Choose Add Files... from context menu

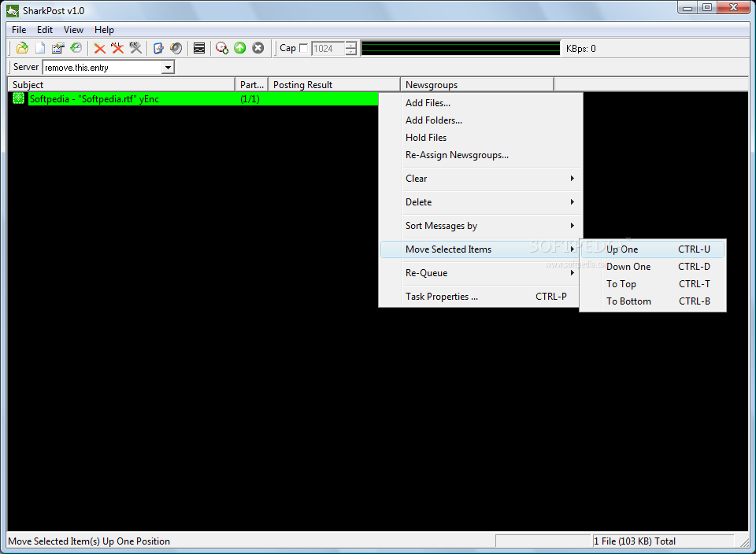480,103
